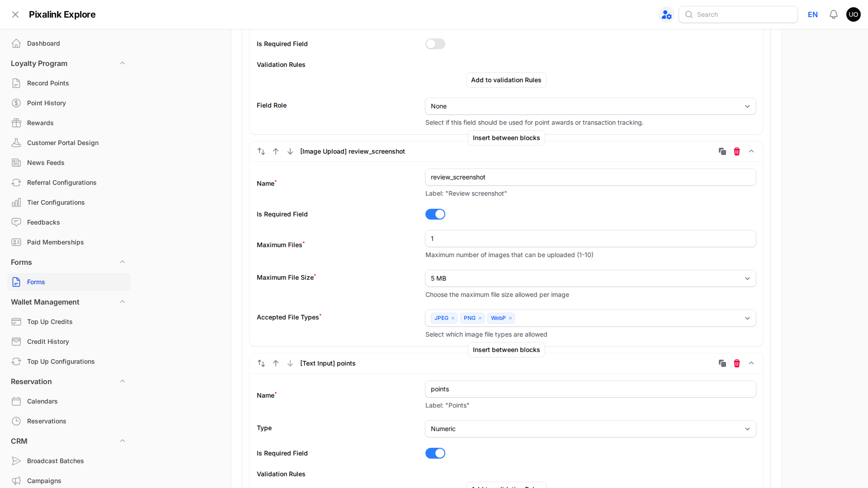Delete the points text input block

coord(737,363)
